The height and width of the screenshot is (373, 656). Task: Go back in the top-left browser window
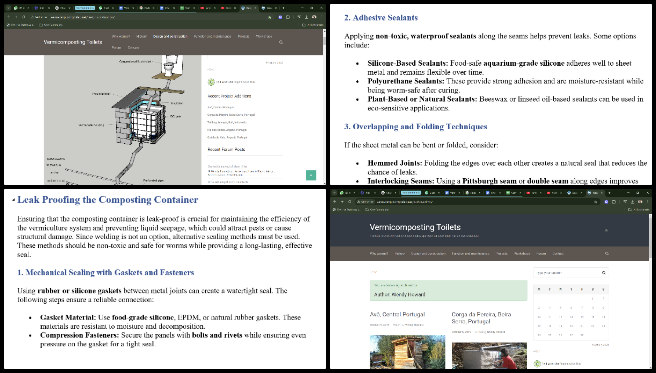point(9,17)
